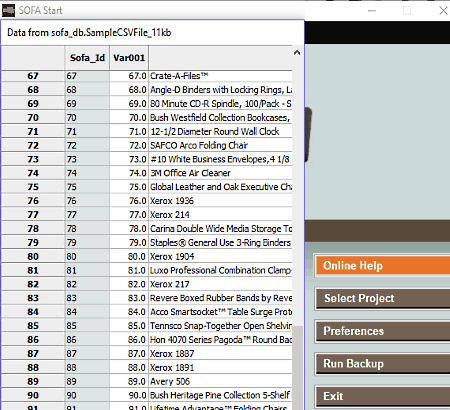Click cell 'Revere Boxed Rubber Bands'
Image resolution: width=450 pixels, height=410 pixels.
tap(220, 298)
